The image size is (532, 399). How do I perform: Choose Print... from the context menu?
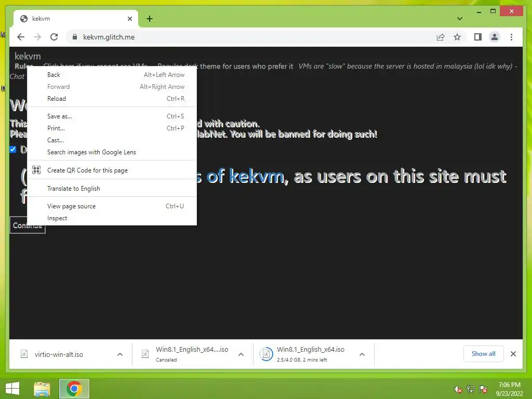click(112, 128)
